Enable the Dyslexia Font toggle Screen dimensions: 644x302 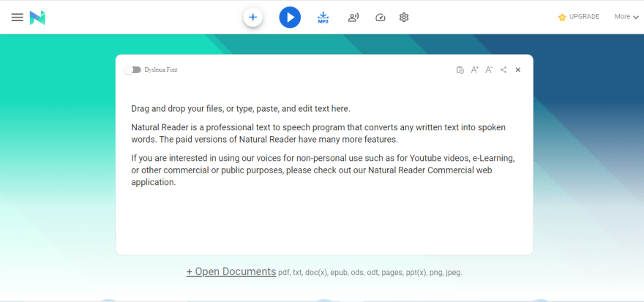point(132,69)
